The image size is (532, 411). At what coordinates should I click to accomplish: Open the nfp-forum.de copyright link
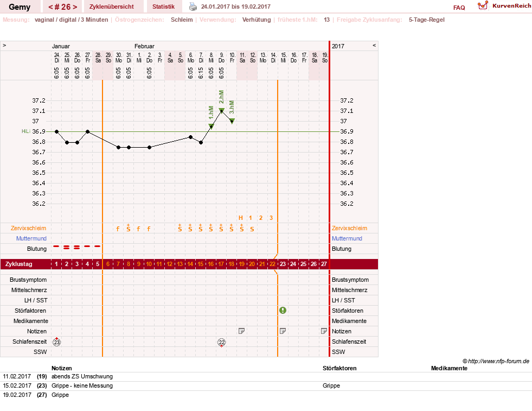(x=496, y=361)
